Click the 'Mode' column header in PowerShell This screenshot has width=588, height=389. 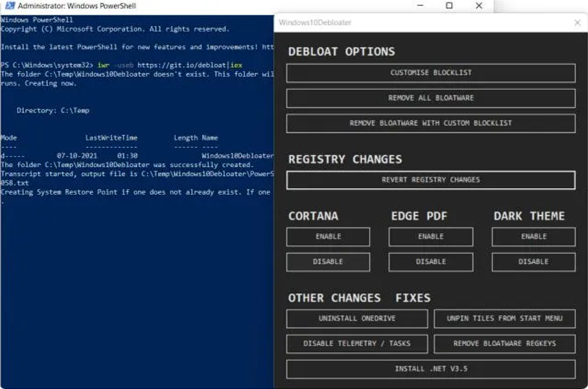pos(9,138)
